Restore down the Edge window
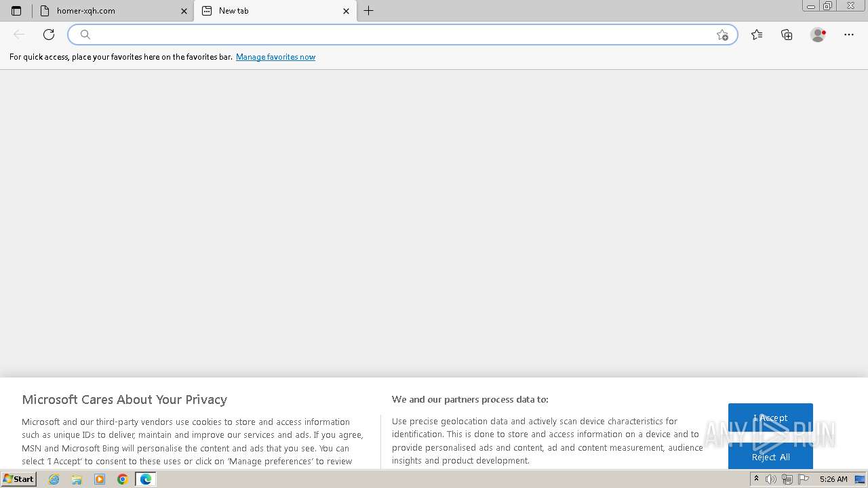The height and width of the screenshot is (488, 868). 828,6
